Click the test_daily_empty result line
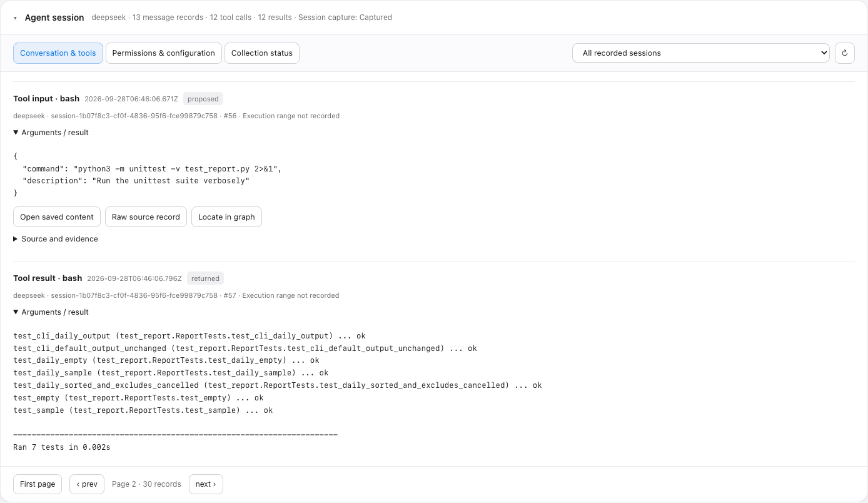868x503 pixels. click(x=166, y=360)
